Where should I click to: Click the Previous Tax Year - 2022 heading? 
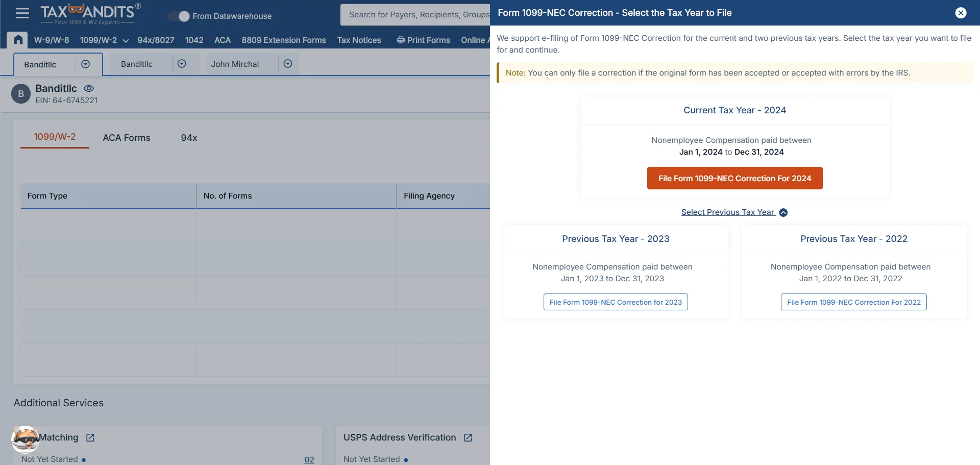tap(854, 239)
